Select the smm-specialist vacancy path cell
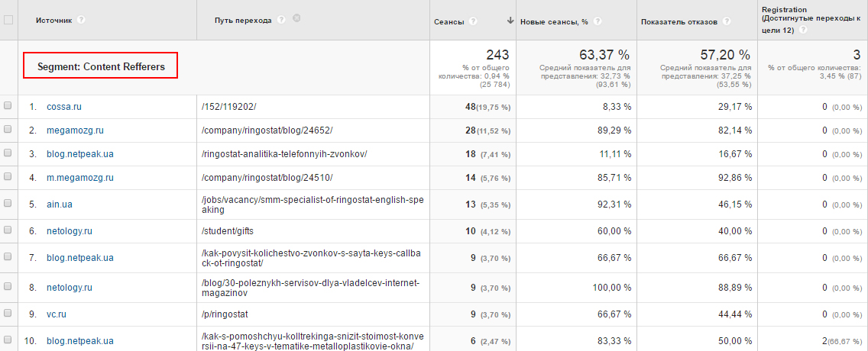 tap(313, 204)
